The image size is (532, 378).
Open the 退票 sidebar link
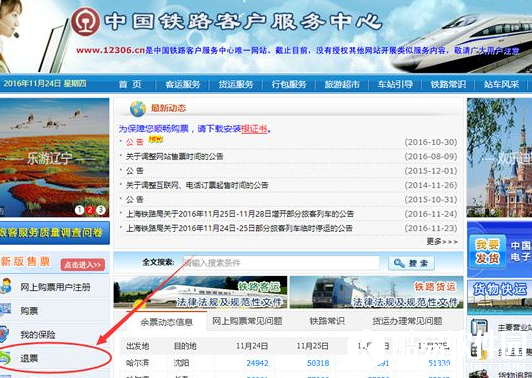[x=29, y=358]
